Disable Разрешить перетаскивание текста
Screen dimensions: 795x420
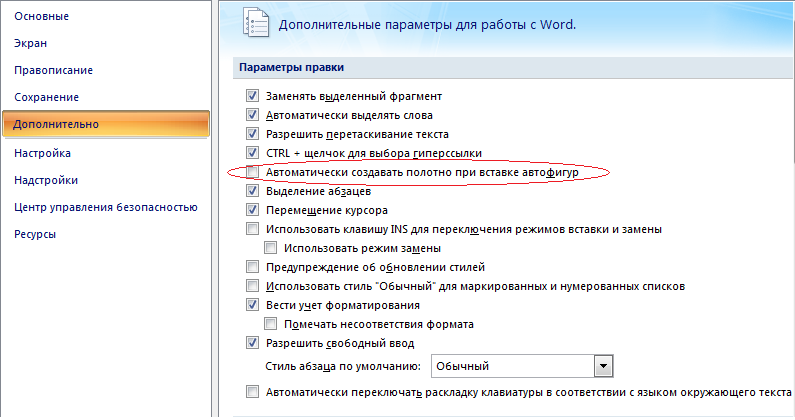(x=252, y=133)
